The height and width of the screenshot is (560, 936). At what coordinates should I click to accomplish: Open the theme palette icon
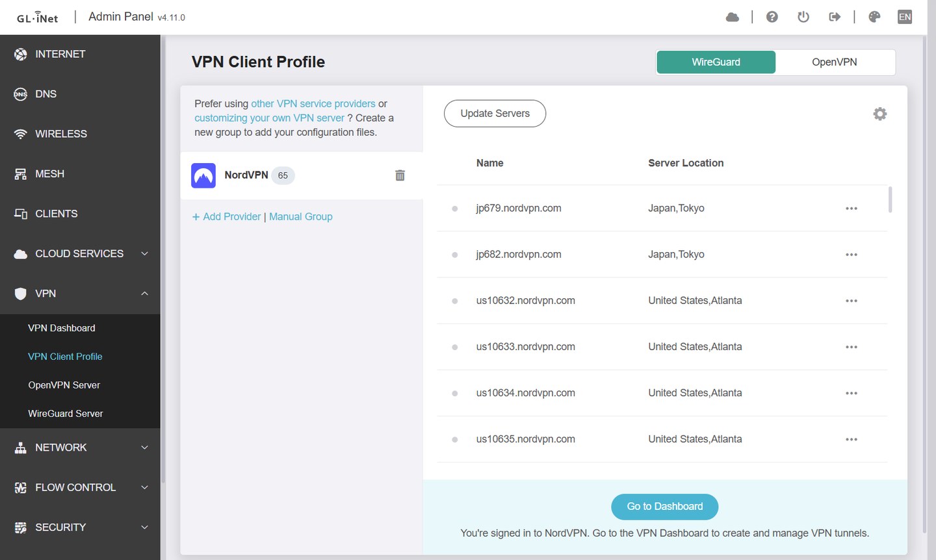click(874, 17)
